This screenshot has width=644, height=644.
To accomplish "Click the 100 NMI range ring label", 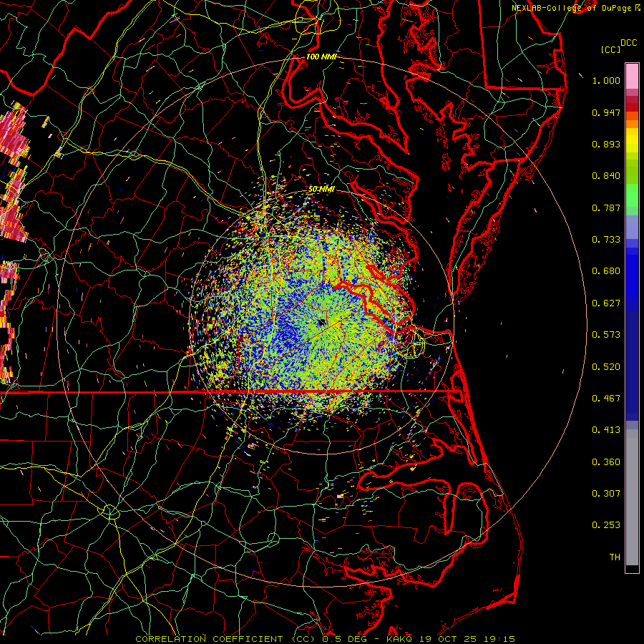I will click(321, 57).
